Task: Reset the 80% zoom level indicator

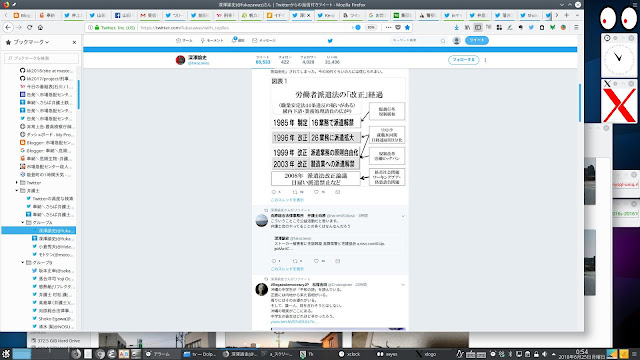Action: coord(371,27)
